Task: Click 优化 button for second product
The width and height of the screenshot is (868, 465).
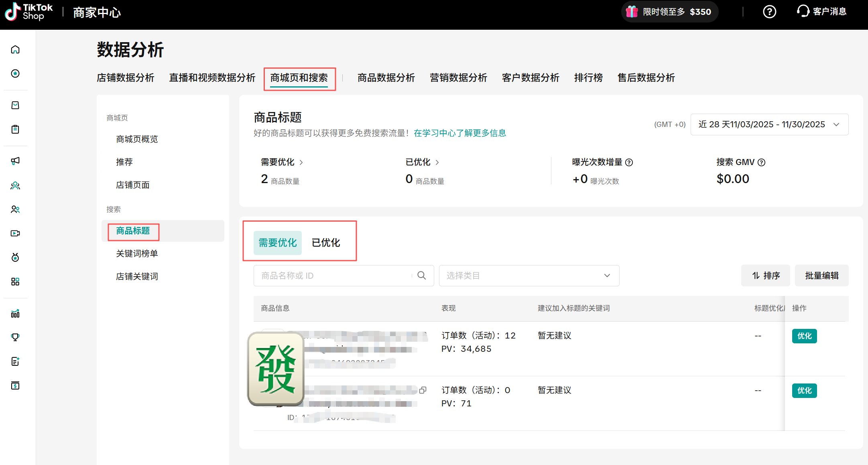Action: coord(804,390)
